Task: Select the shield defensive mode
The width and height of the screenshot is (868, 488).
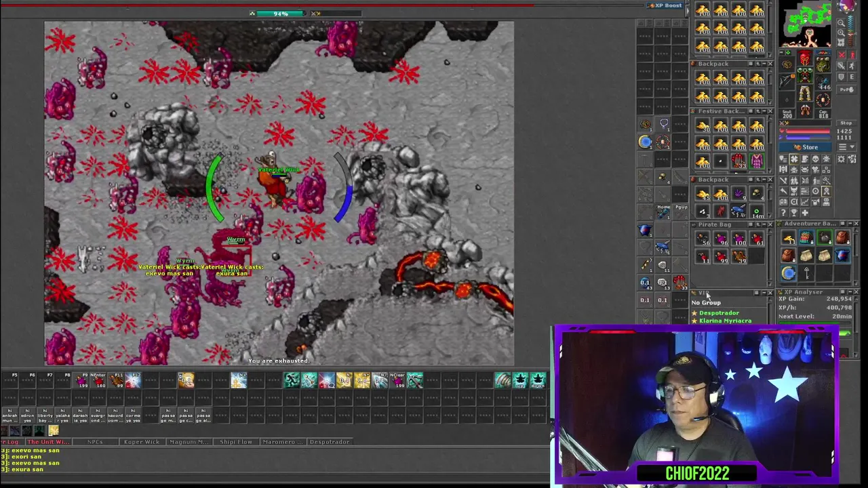Action: [841, 77]
